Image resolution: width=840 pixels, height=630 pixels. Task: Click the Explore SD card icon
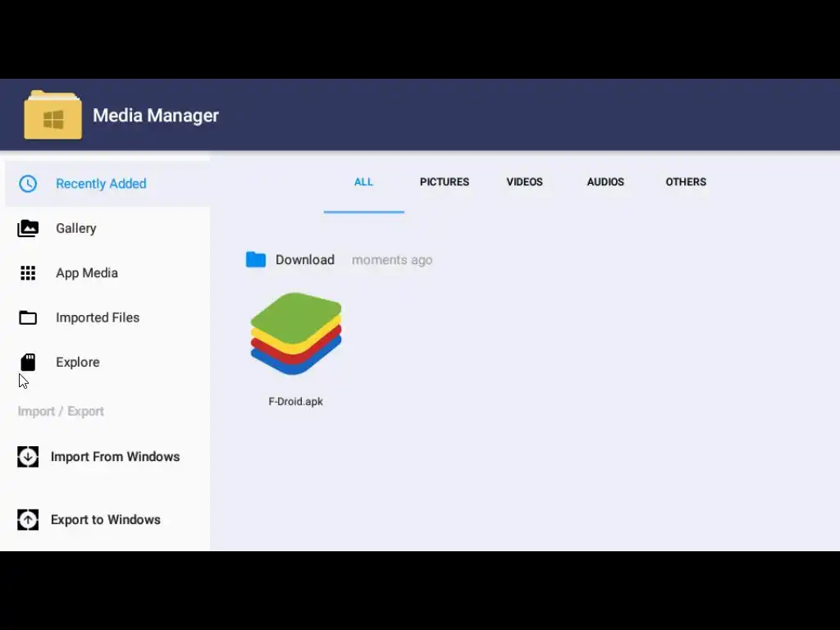click(x=28, y=362)
